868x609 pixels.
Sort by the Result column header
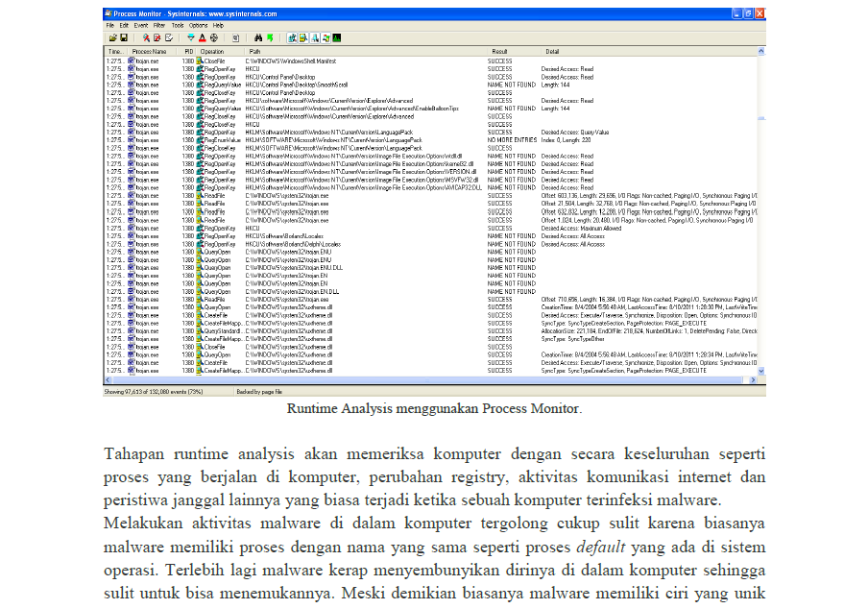pos(513,52)
